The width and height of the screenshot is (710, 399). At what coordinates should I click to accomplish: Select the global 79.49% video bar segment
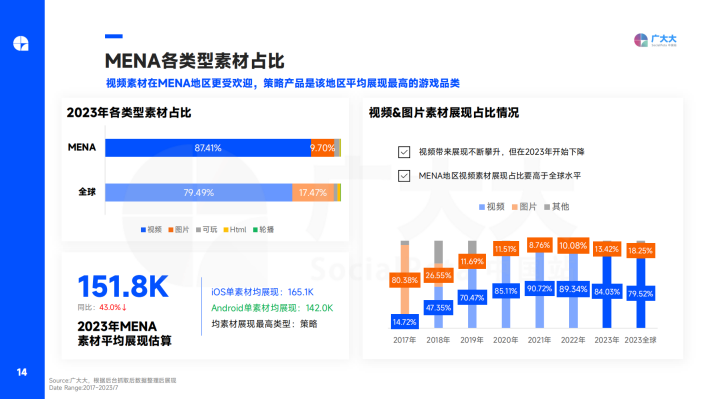click(x=199, y=192)
